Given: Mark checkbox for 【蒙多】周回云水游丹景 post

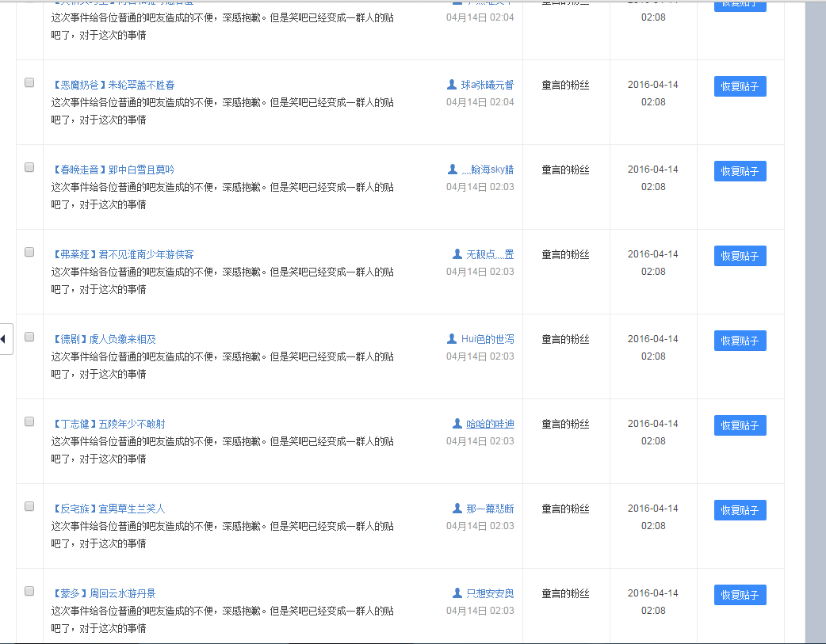Looking at the screenshot, I should [x=29, y=592].
